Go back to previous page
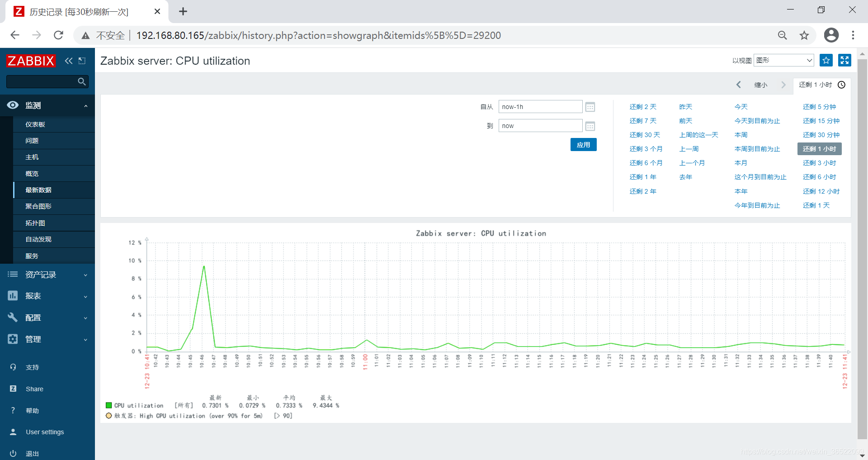This screenshot has width=868, height=460. click(15, 35)
